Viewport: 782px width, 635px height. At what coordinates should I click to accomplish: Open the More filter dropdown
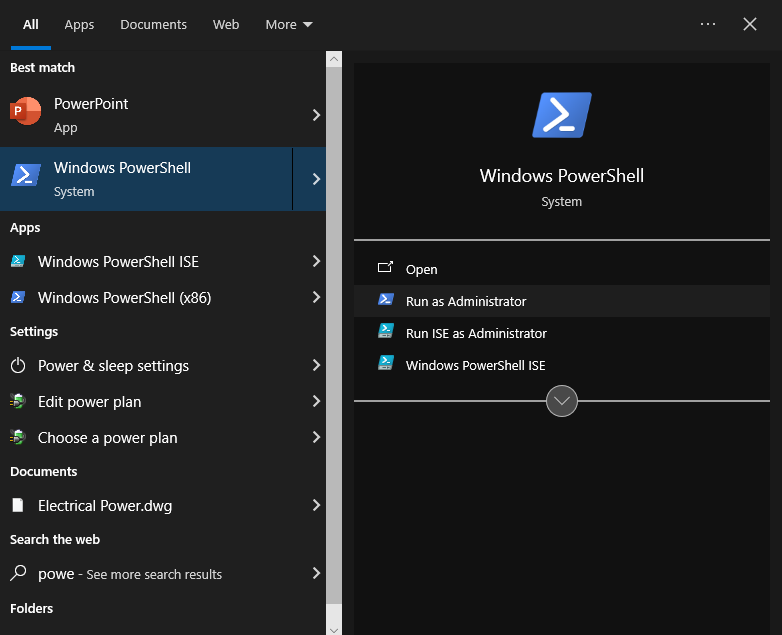[289, 24]
